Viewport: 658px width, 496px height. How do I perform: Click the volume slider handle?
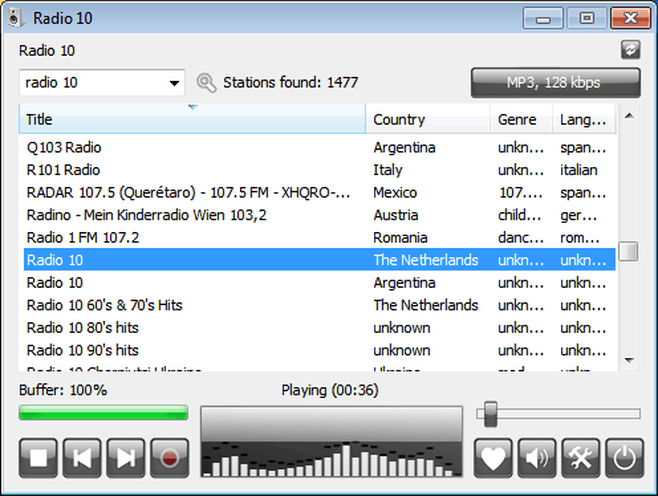490,414
